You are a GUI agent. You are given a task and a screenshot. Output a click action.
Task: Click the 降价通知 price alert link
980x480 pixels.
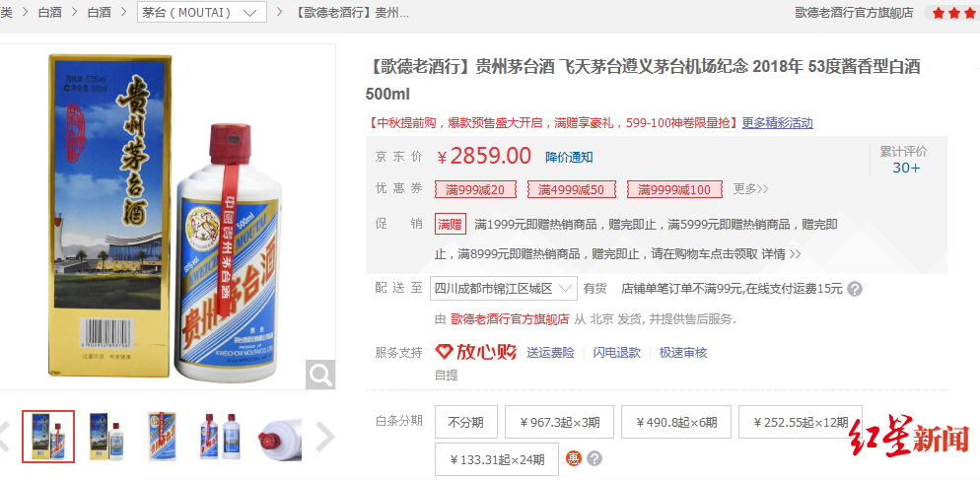[570, 157]
